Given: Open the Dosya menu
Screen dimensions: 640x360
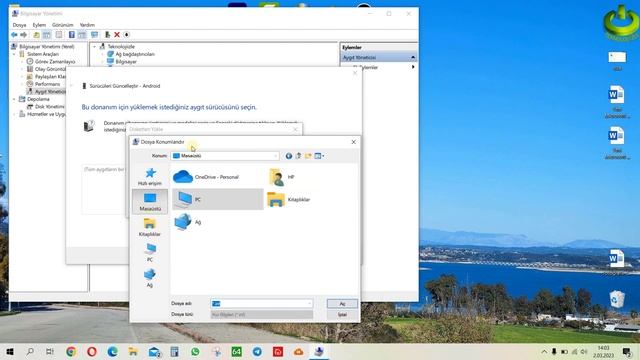Looking at the screenshot, I should pos(19,25).
